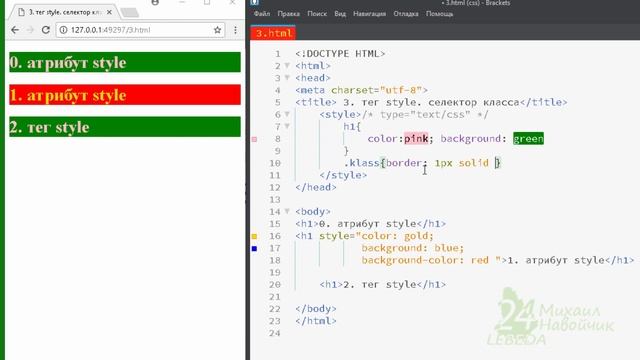Click the red '1. атрибут style' heading
Image resolution: width=640 pixels, height=360 pixels.
pos(125,95)
